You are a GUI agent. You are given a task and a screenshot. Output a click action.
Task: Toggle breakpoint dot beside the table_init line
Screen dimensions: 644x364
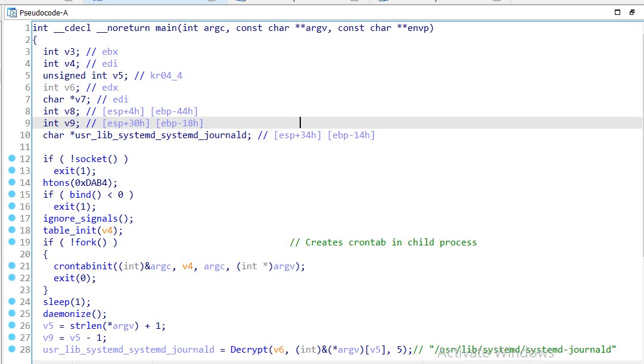pyautogui.click(x=12, y=231)
